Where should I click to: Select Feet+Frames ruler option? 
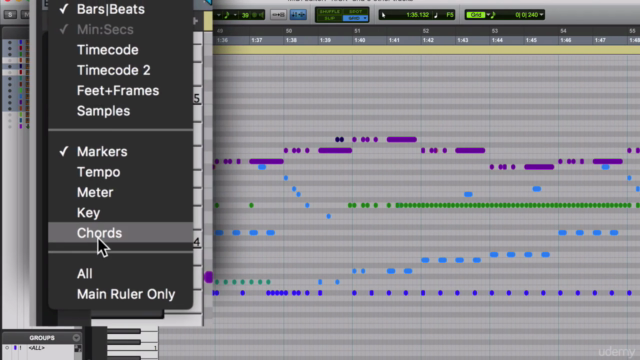click(x=120, y=91)
